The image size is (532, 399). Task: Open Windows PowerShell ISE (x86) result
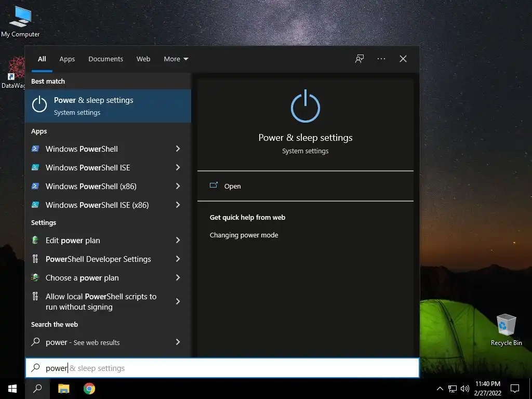point(97,205)
